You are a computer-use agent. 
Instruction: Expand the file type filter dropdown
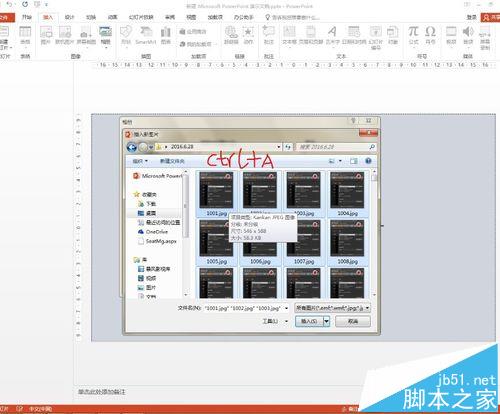(x=367, y=308)
